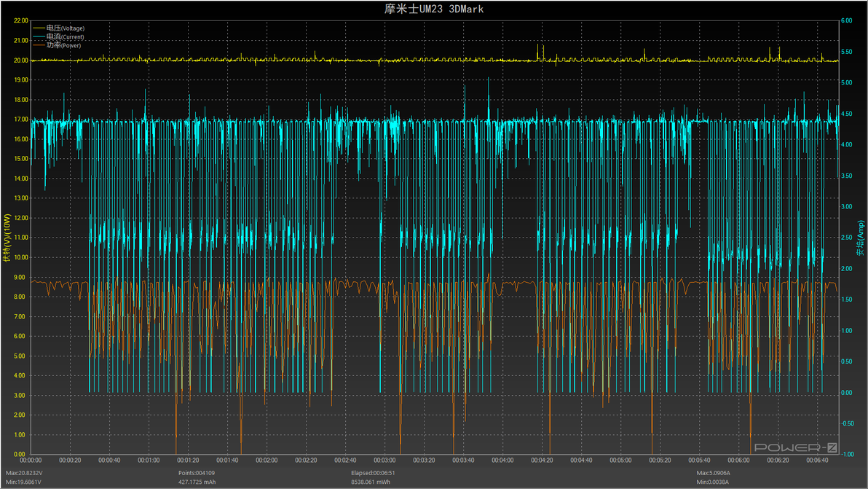Click the -0.50 tick on right axis
The height and width of the screenshot is (489, 868).
[848, 423]
